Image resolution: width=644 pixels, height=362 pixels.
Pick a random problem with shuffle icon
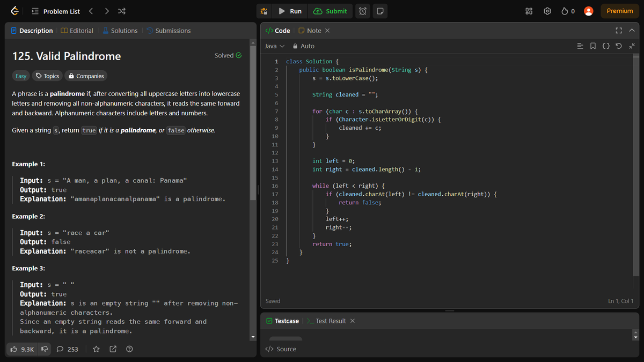[122, 11]
